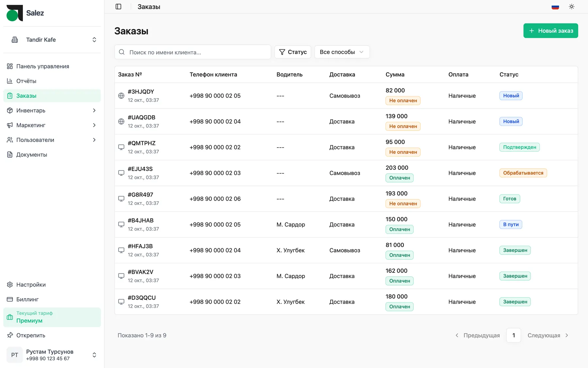Click the pin icon beside Открепить

point(10,335)
